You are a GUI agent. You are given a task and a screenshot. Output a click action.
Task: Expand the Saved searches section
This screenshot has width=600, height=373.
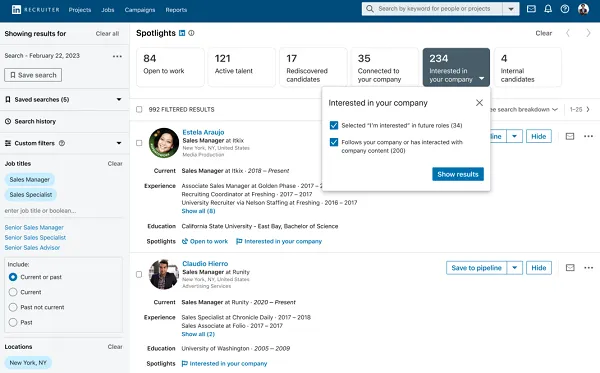(119, 99)
